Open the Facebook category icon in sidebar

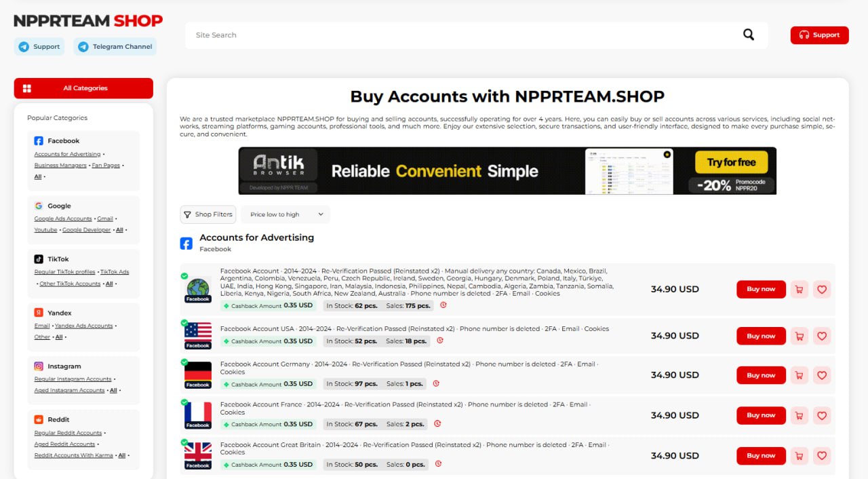(39, 141)
